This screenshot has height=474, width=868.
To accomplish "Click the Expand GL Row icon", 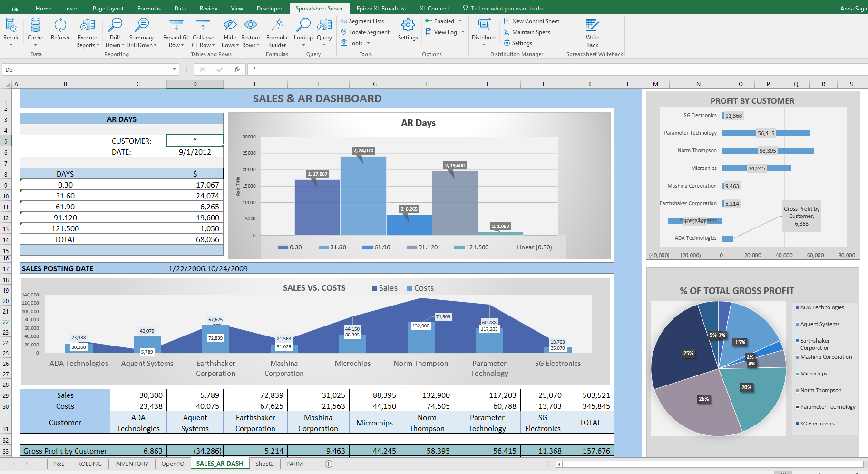I will coord(176,26).
